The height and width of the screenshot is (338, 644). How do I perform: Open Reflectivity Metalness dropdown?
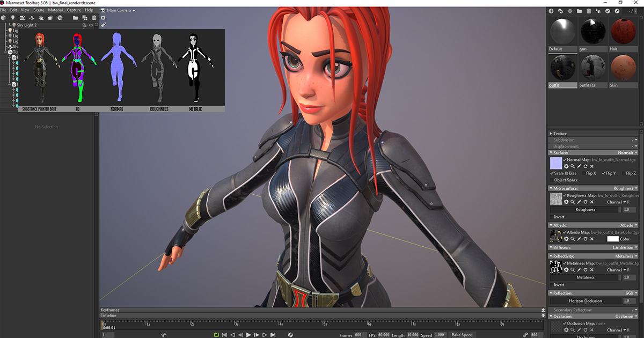[626, 256]
